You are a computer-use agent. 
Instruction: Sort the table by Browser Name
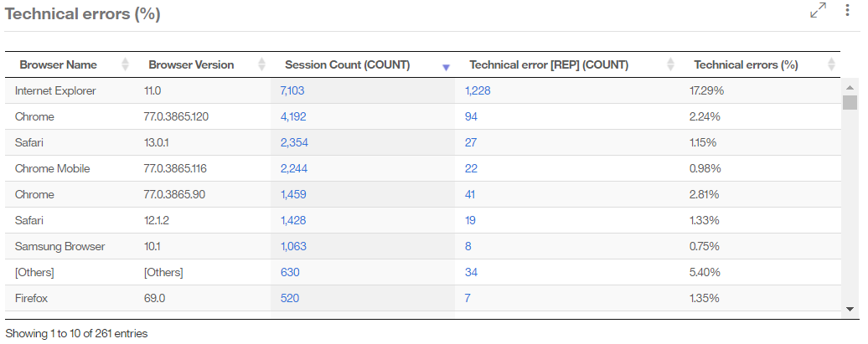126,64
